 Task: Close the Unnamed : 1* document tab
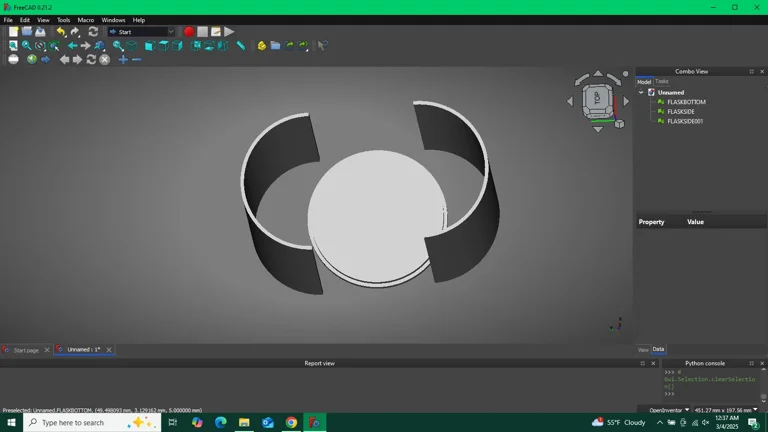pyautogui.click(x=109, y=350)
